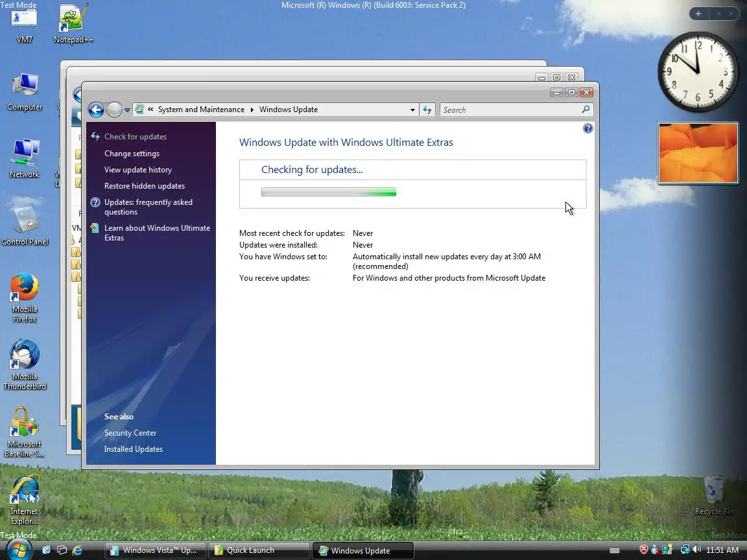Click the Messenger tray icon with red X
Screen dimensions: 747x560
[655, 550]
